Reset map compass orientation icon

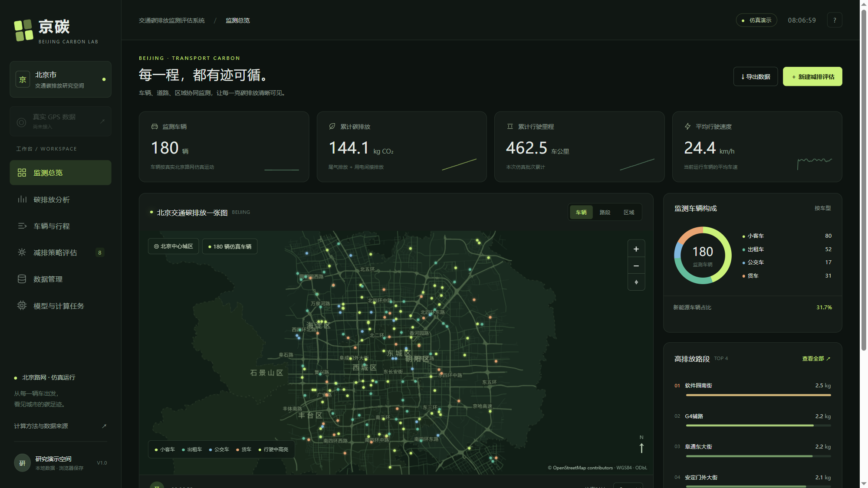pos(636,282)
